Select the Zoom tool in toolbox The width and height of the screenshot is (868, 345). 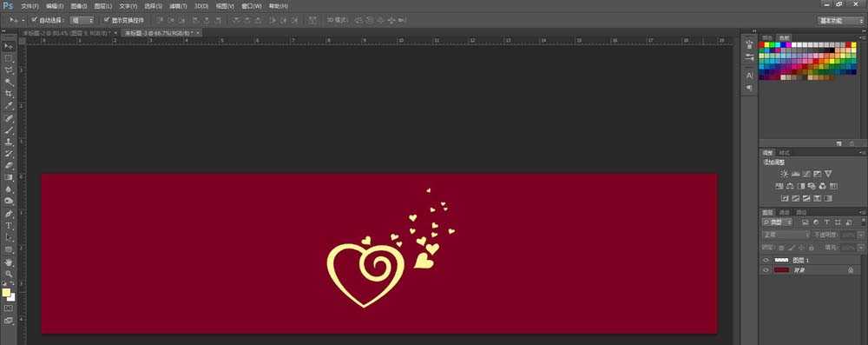[9, 274]
